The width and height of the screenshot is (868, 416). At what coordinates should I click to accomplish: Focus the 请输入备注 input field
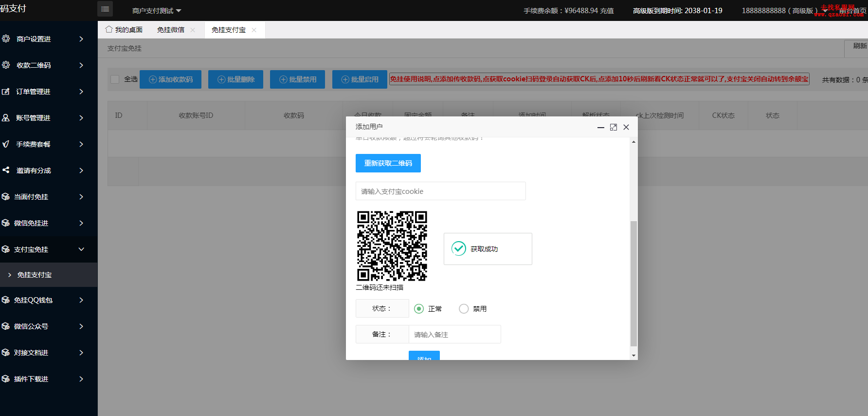(455, 334)
